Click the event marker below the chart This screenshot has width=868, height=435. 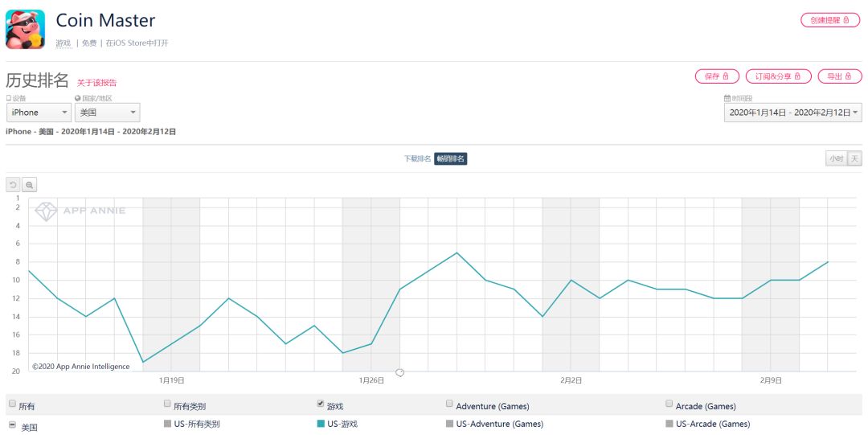(399, 372)
